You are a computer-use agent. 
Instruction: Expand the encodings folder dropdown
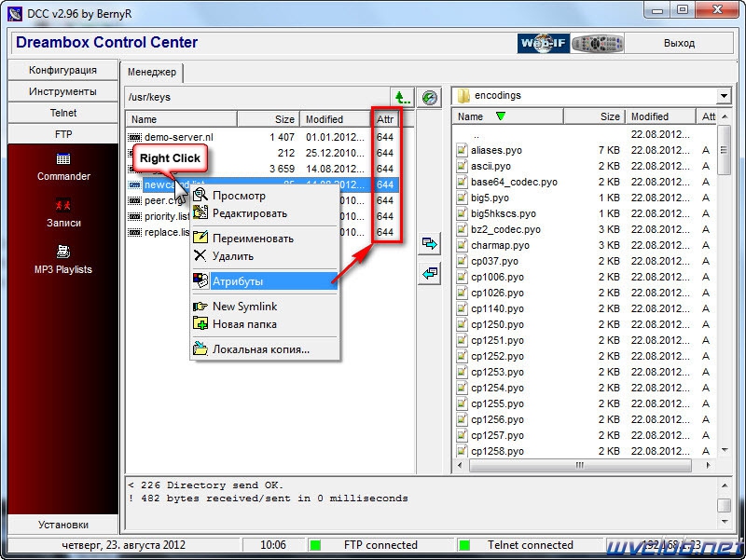724,96
